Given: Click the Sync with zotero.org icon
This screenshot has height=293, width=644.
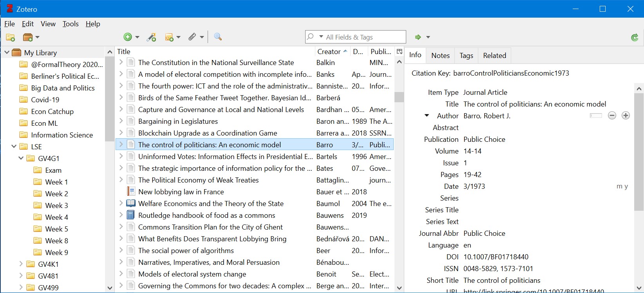Looking at the screenshot, I should (x=635, y=37).
